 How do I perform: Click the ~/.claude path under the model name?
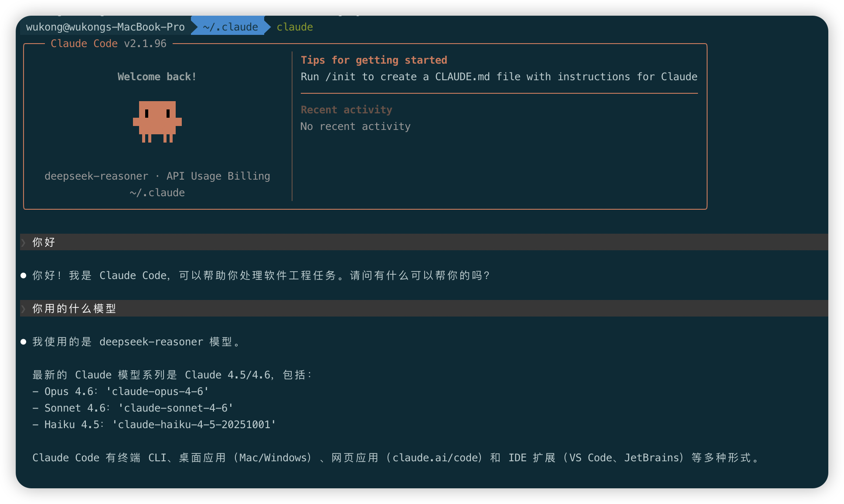tap(157, 192)
